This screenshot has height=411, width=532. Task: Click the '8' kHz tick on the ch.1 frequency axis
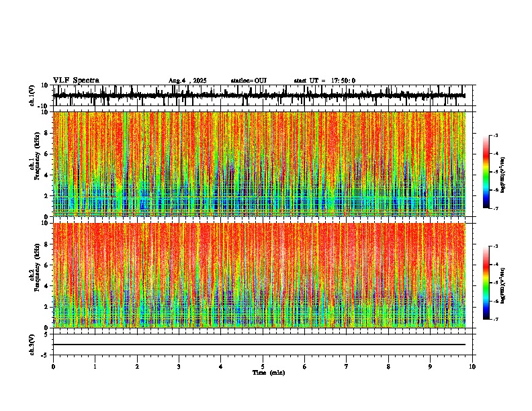(x=47, y=133)
